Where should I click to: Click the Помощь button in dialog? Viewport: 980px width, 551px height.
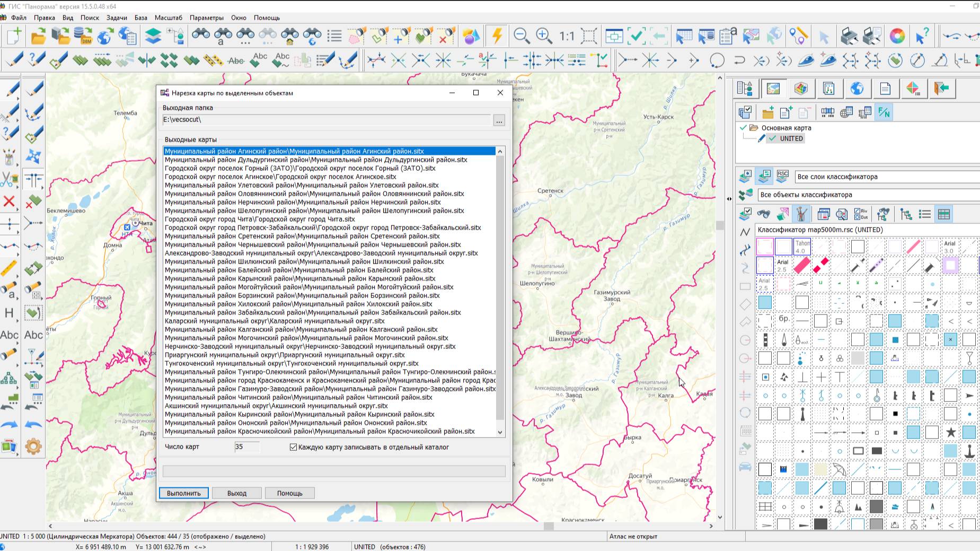click(289, 493)
